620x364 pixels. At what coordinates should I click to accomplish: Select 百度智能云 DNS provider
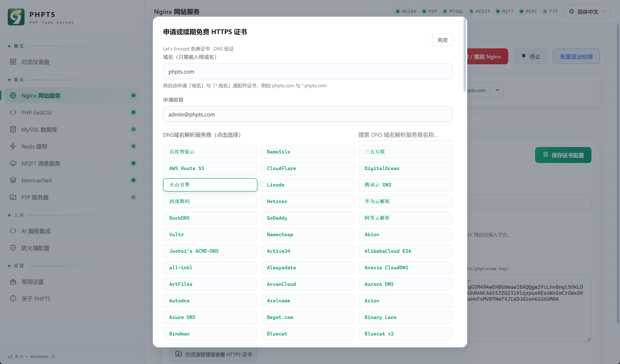210,152
